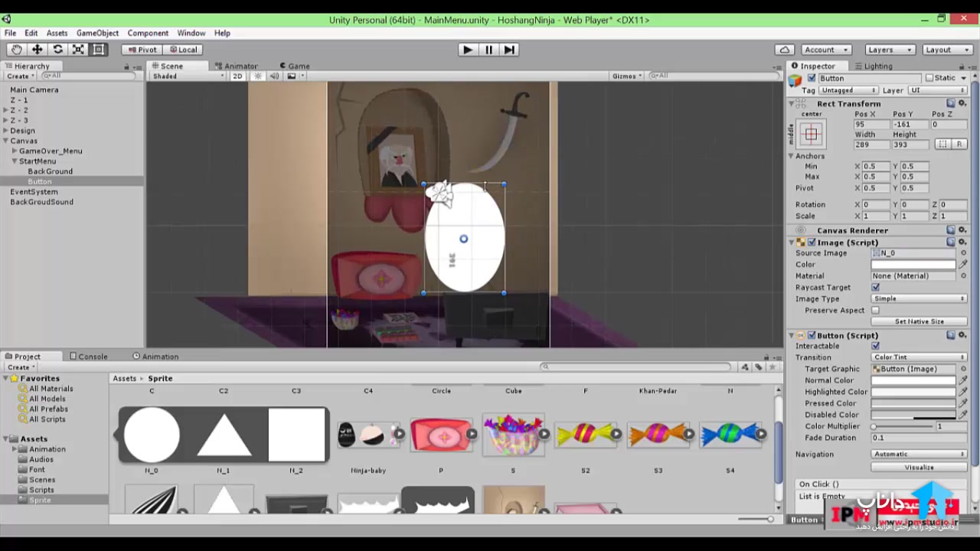Click the Pause button in the toolbar
This screenshot has width=980, height=551.
pyautogui.click(x=488, y=50)
